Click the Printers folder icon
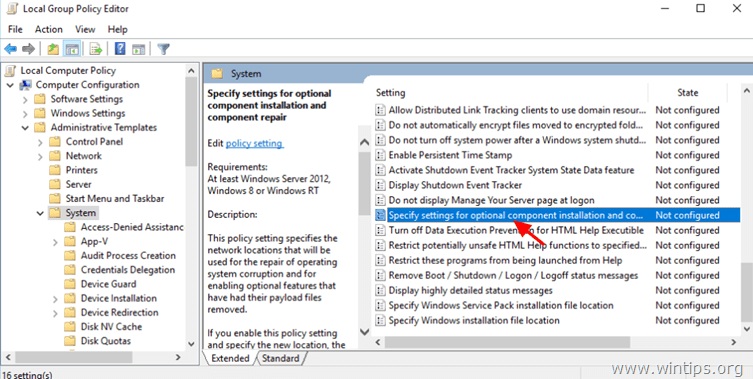The width and height of the screenshot is (753, 379). 55,170
